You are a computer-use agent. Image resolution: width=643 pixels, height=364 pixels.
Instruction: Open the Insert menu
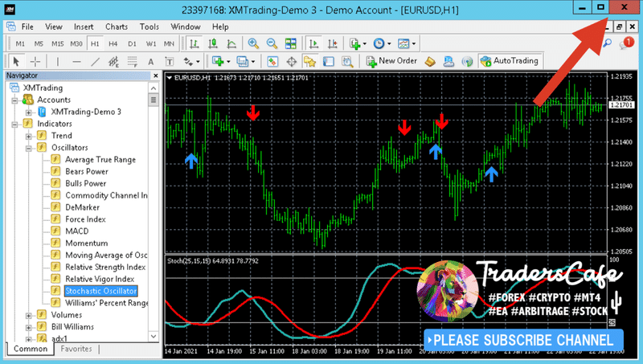[x=84, y=27]
